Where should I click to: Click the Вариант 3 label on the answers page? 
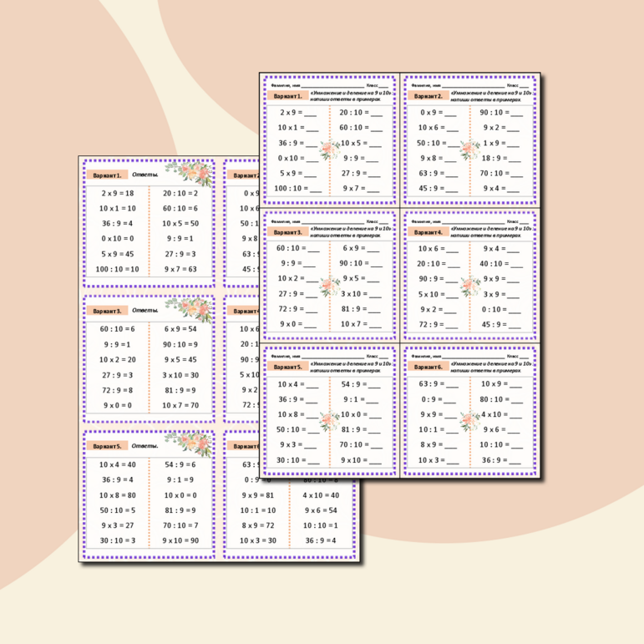tap(106, 311)
